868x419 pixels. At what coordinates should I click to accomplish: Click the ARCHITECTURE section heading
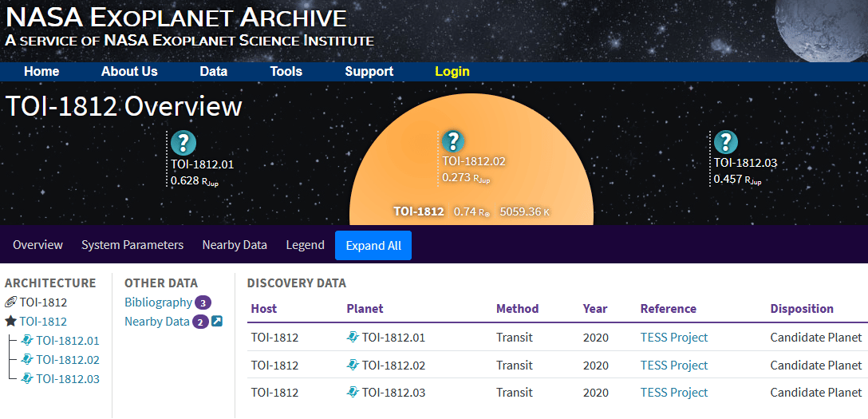50,283
